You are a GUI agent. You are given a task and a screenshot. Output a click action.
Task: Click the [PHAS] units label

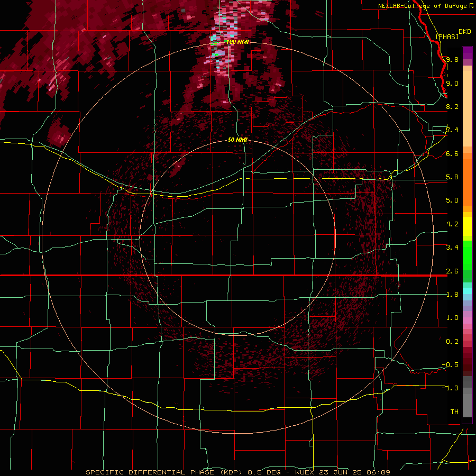447,36
